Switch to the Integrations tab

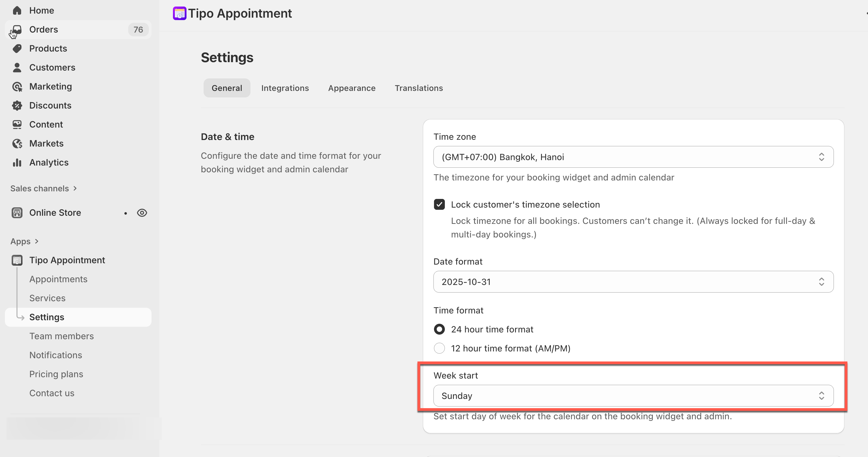pos(285,88)
